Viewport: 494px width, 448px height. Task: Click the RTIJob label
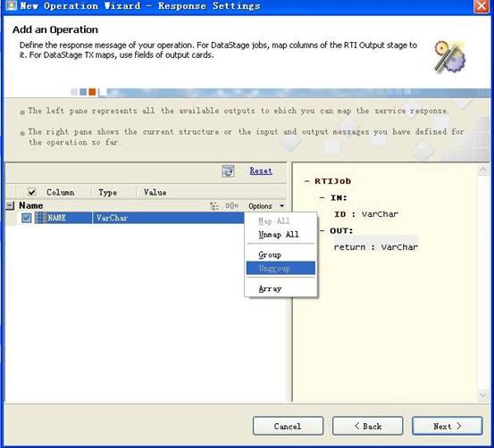(x=332, y=181)
